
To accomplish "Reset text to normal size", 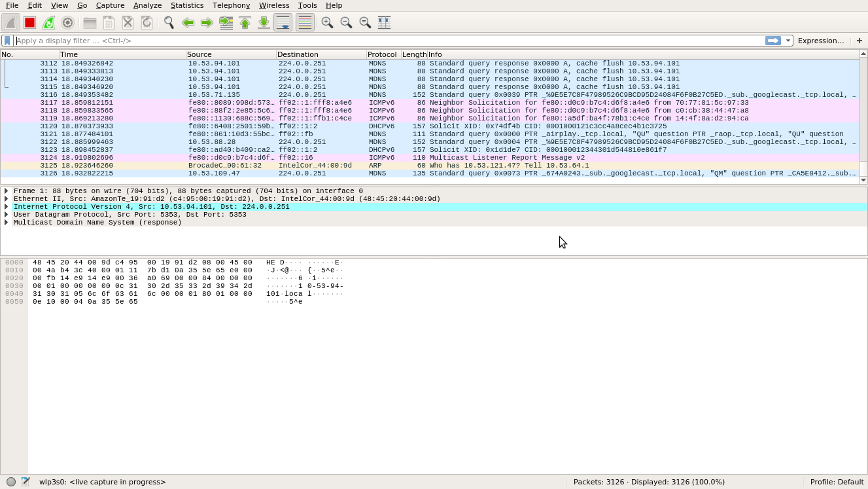I will tap(365, 22).
